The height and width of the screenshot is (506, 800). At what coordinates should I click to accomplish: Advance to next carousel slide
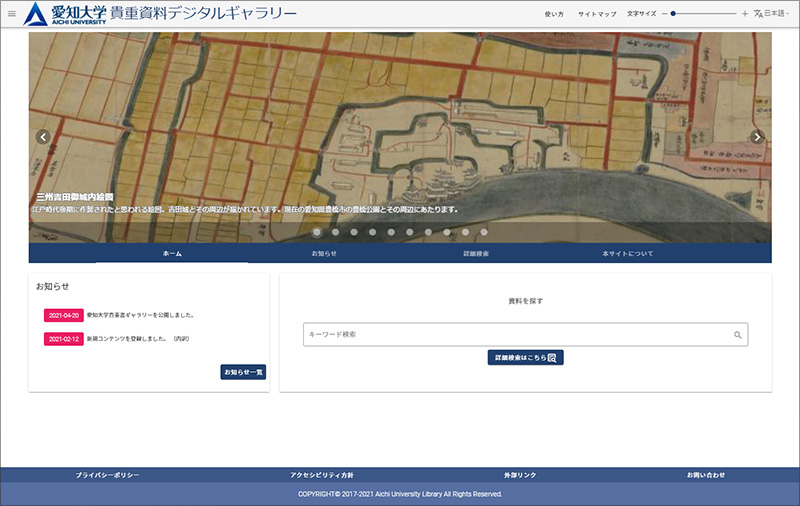coord(757,137)
